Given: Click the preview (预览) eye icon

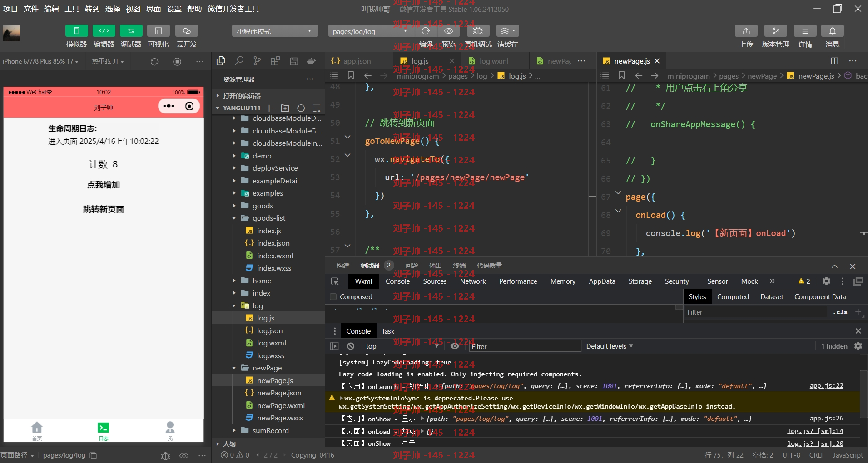Looking at the screenshot, I should click(449, 31).
